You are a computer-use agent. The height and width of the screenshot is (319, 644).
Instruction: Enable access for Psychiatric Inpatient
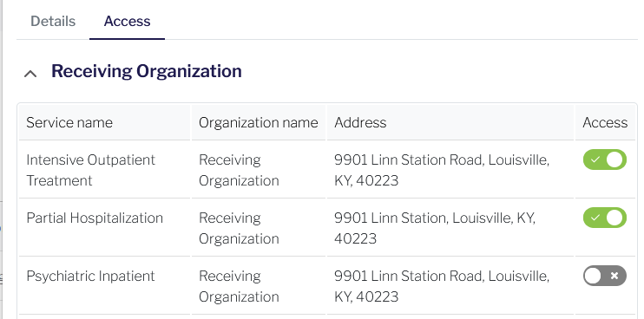pyautogui.click(x=605, y=276)
